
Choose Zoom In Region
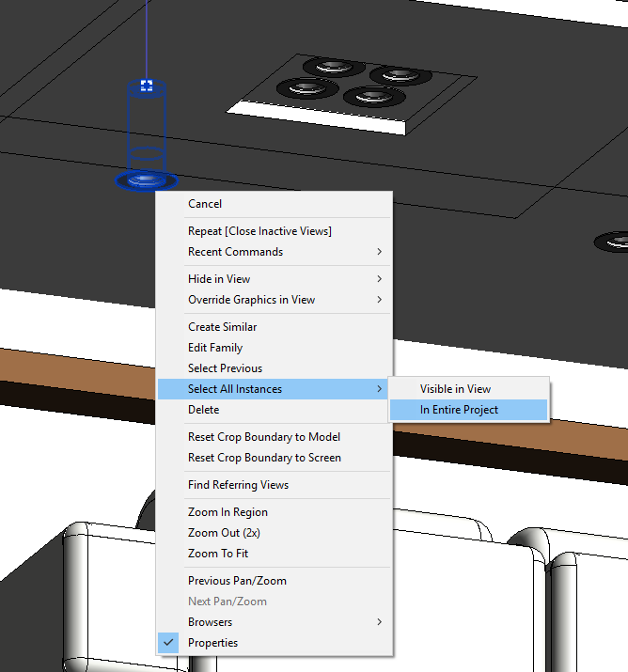click(x=275, y=512)
